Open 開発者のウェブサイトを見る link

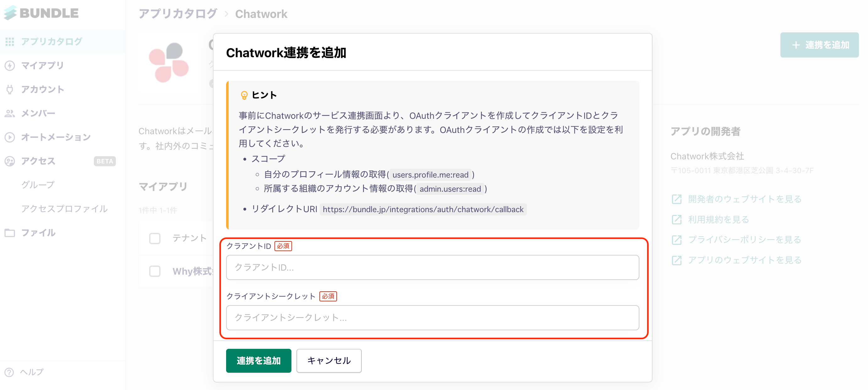(x=745, y=199)
